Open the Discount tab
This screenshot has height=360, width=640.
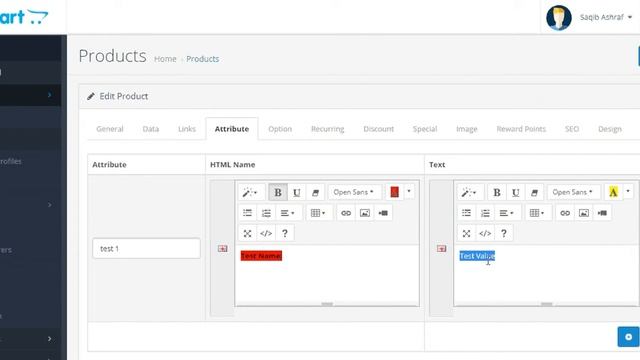(379, 129)
